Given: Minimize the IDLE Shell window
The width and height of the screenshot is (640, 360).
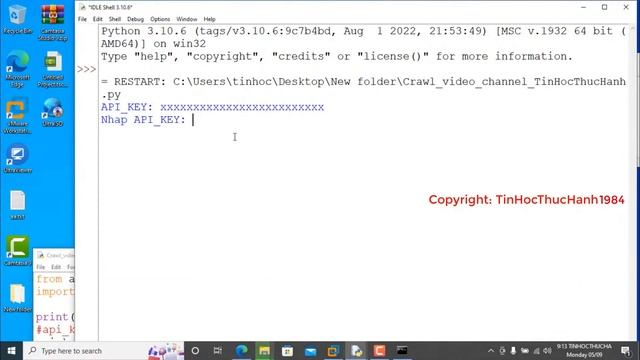Looking at the screenshot, I should [x=583, y=7].
